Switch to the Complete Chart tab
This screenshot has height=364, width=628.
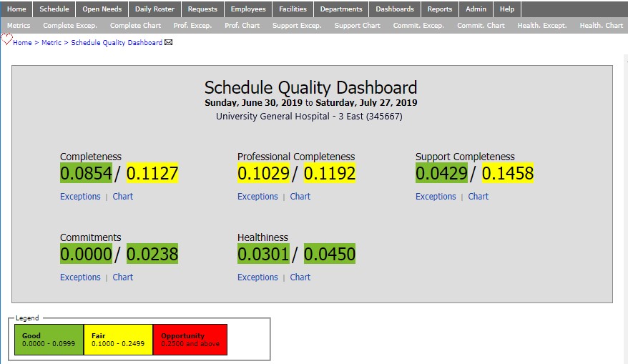pos(135,26)
